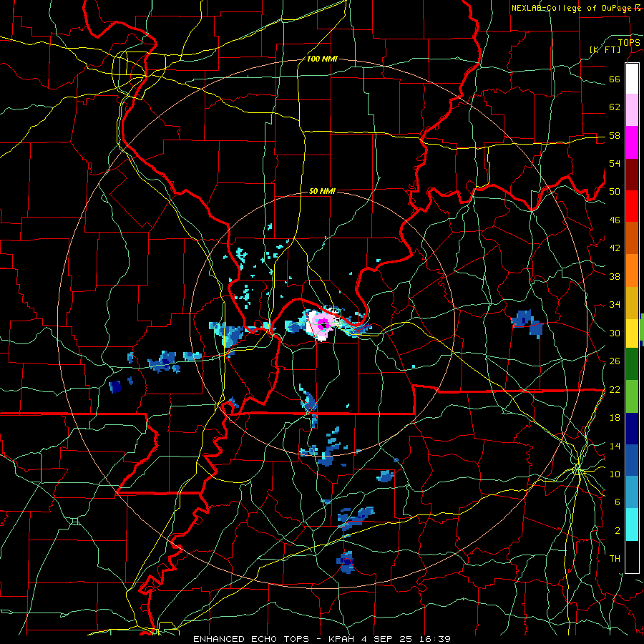Click the legend value 30
Image resolution: width=644 pixels, height=644 pixels.
click(615, 333)
